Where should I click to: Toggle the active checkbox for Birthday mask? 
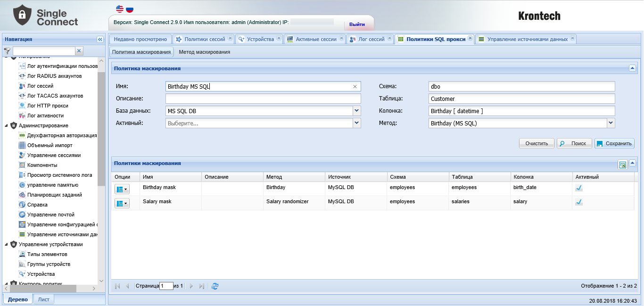click(x=579, y=188)
